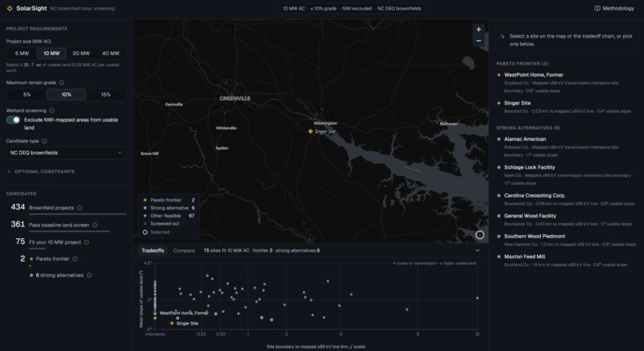The image size is (644, 351).
Task: Click Strong alternative entry in map legend
Action: pyautogui.click(x=169, y=208)
